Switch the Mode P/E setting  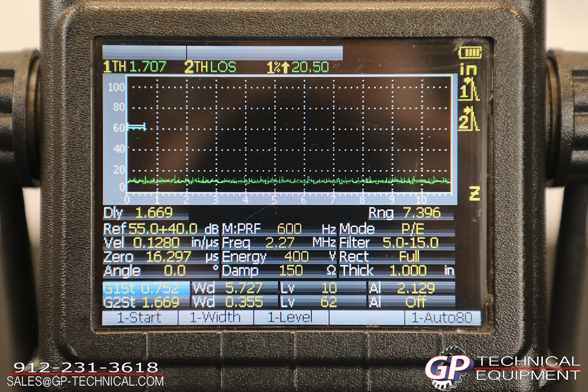click(397, 229)
